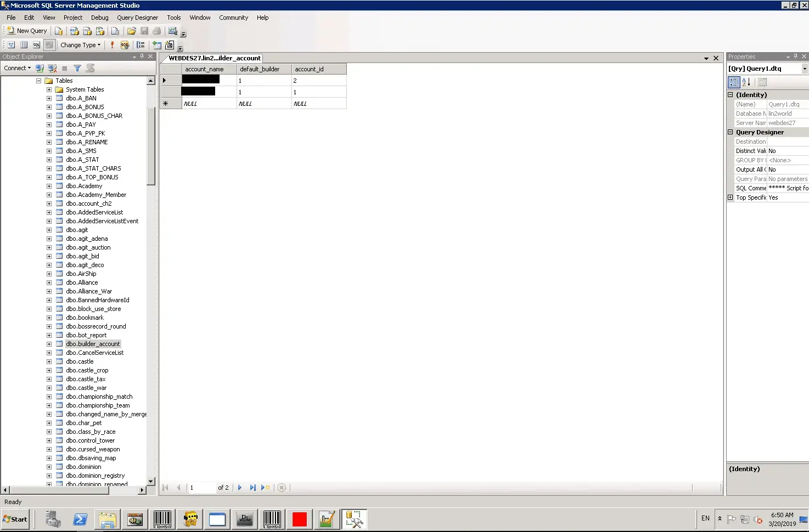Open Analysis Services DMX Query

(x=87, y=31)
